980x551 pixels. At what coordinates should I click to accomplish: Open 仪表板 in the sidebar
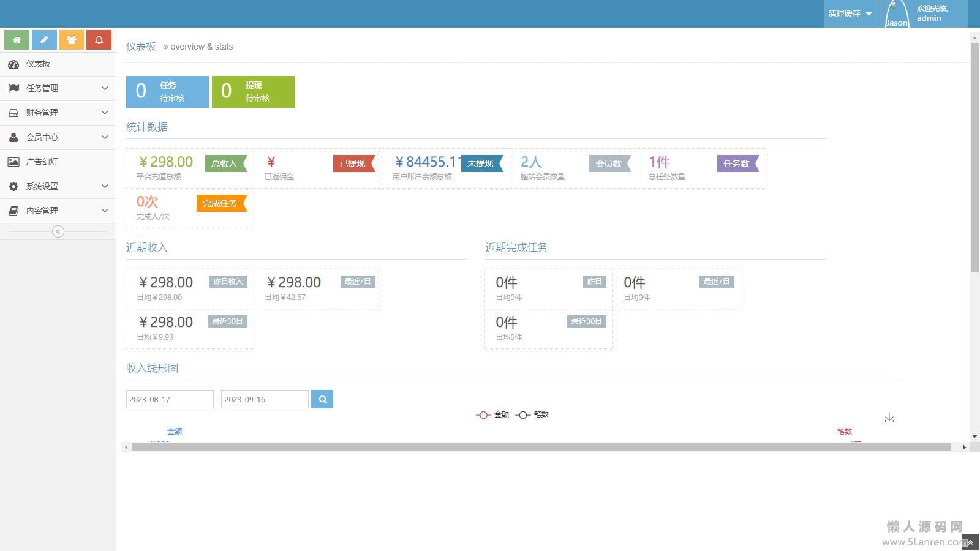[58, 64]
